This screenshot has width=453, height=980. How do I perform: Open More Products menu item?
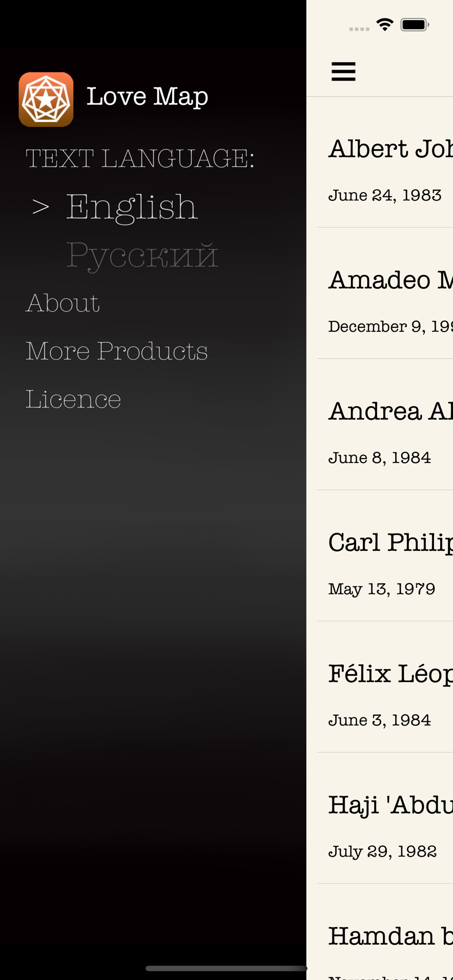coord(117,351)
